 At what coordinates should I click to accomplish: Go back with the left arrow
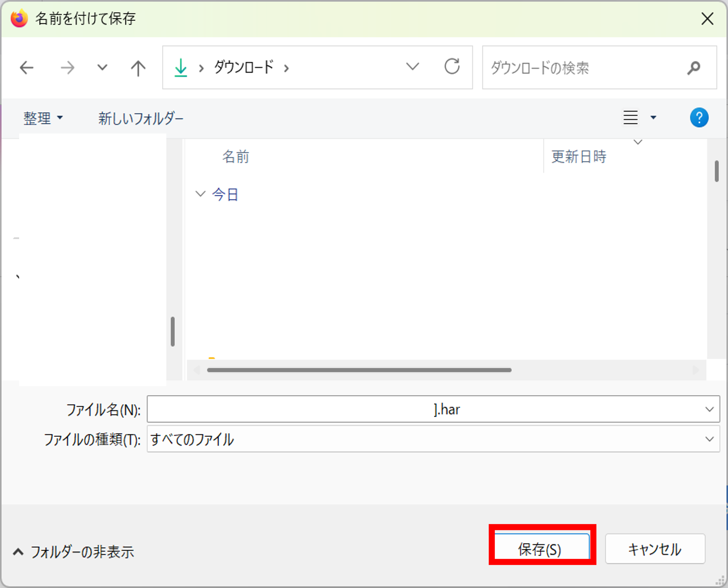pyautogui.click(x=27, y=68)
